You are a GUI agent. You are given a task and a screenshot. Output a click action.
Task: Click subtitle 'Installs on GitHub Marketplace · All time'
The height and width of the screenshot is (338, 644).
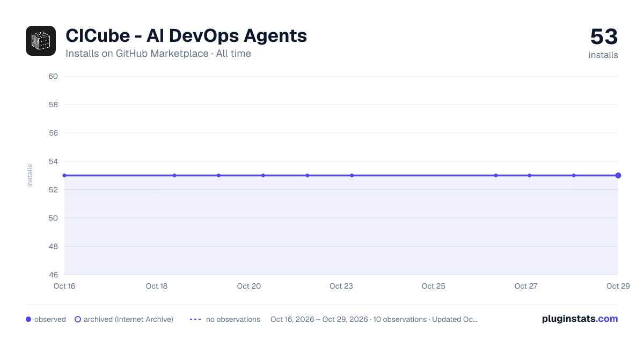158,54
